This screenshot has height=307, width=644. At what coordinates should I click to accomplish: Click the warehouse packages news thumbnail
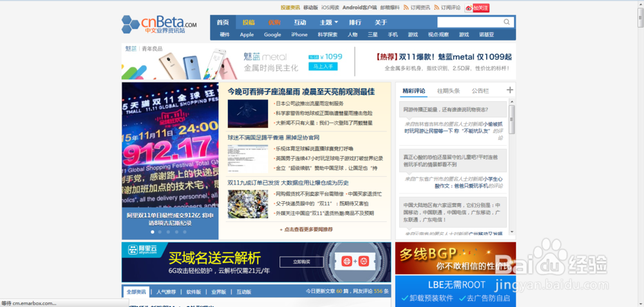point(248,204)
